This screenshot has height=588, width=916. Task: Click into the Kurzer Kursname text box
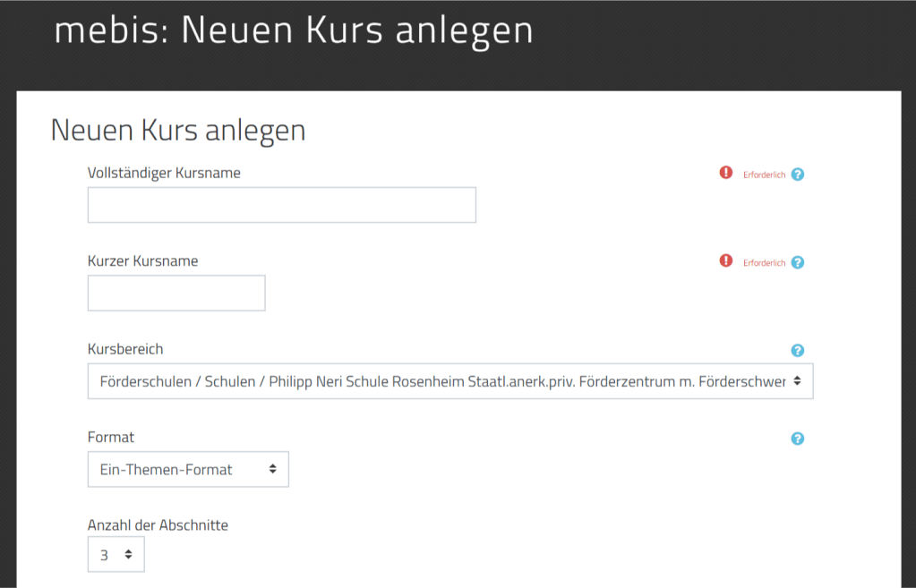pyautogui.click(x=176, y=293)
